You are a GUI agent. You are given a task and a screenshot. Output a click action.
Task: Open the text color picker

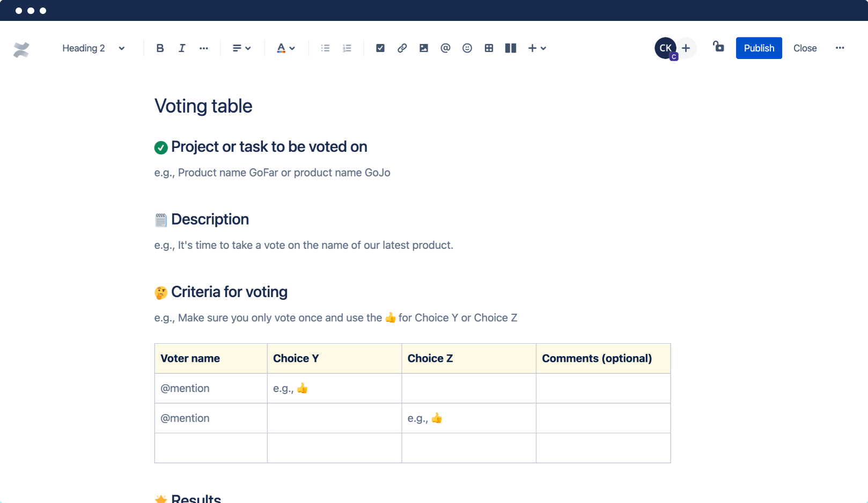click(x=286, y=48)
